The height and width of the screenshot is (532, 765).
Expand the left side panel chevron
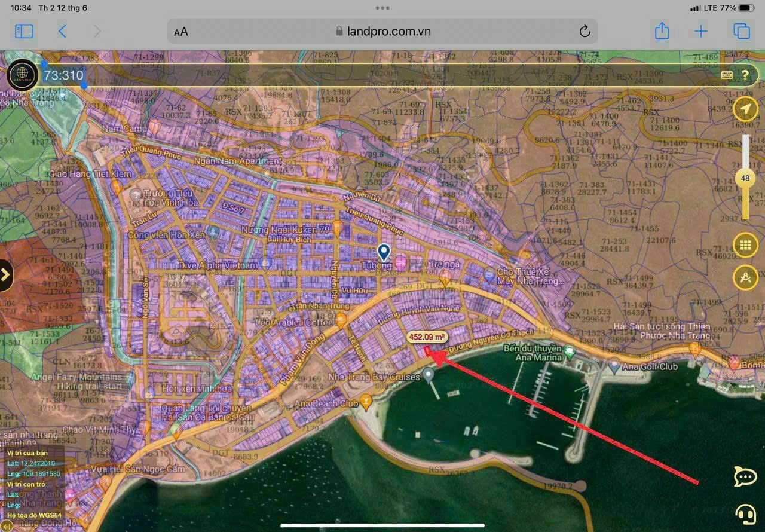pos(5,275)
